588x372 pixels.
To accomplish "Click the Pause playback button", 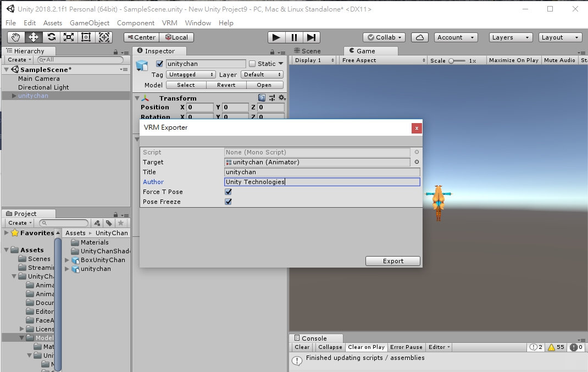I will pos(294,37).
